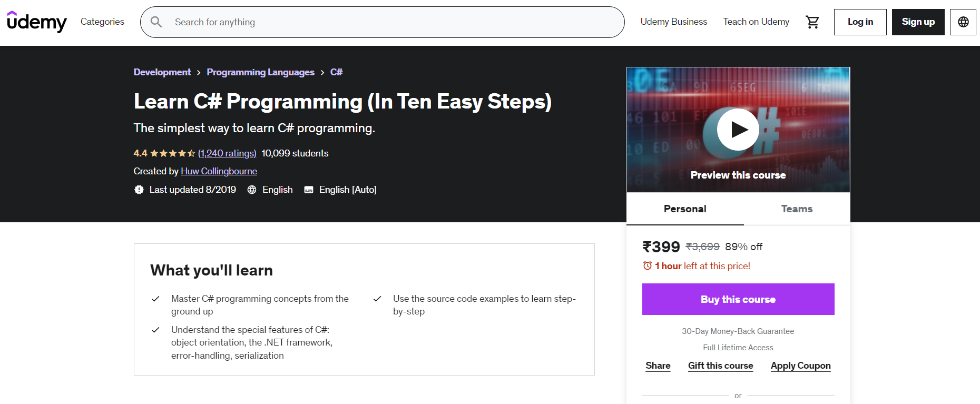Select the Personal tab
This screenshot has width=980, height=404.
coord(684,209)
